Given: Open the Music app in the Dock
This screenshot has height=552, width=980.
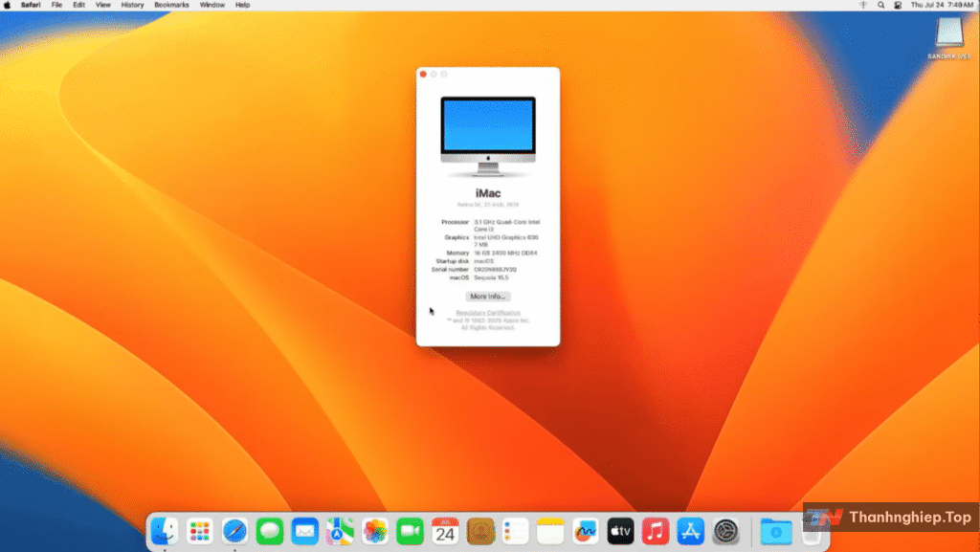Looking at the screenshot, I should 655,531.
